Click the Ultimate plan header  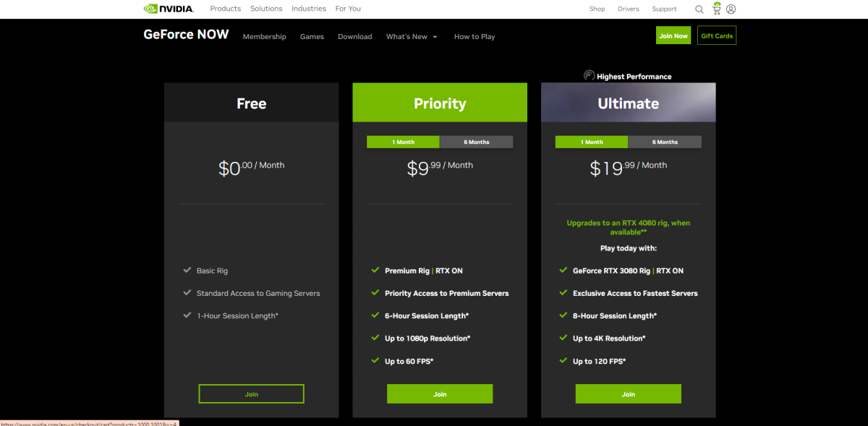628,103
